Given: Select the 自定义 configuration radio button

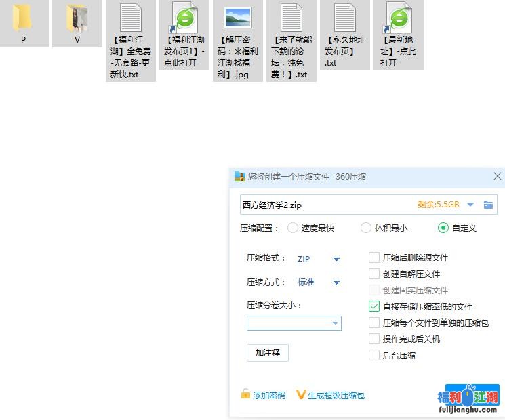Looking at the screenshot, I should coord(443,228).
